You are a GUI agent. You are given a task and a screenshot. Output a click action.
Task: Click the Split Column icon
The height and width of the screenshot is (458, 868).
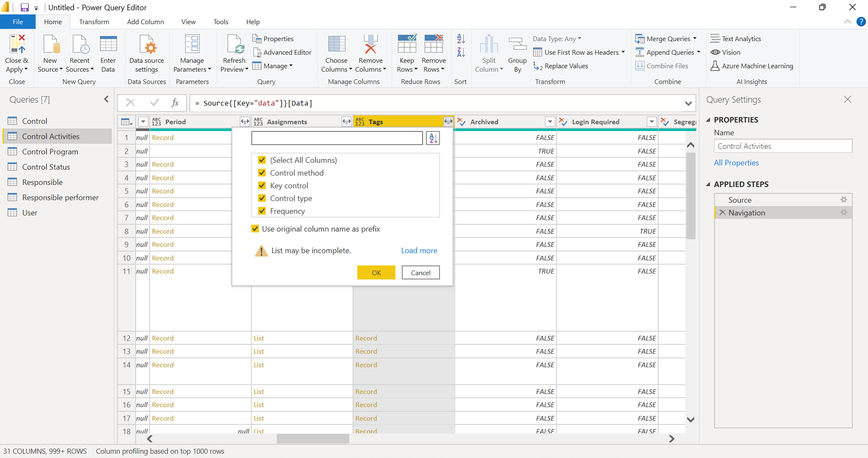click(x=489, y=44)
